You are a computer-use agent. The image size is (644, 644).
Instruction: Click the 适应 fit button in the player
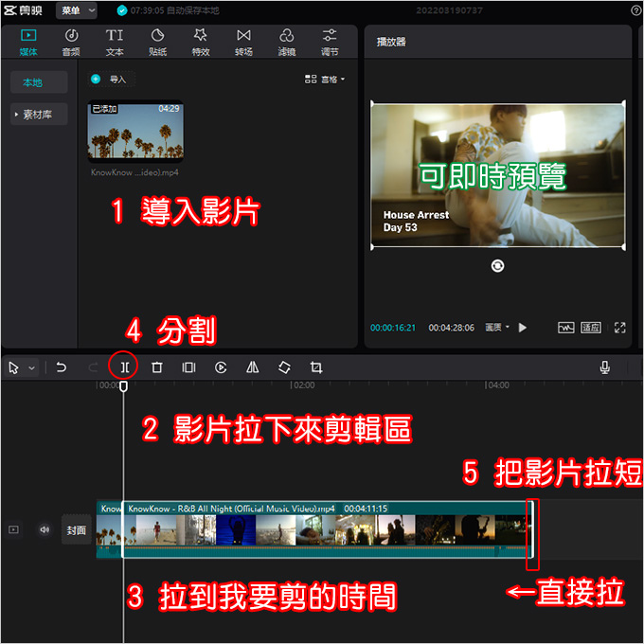[x=591, y=328]
